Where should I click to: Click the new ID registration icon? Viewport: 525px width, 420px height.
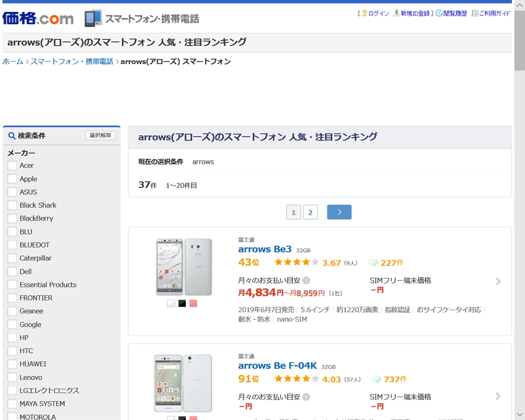point(396,13)
